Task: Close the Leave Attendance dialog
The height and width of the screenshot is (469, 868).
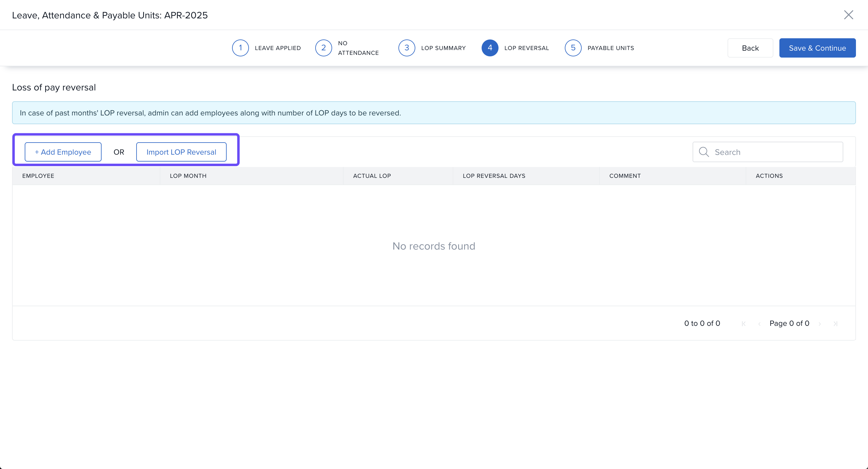Action: (848, 15)
